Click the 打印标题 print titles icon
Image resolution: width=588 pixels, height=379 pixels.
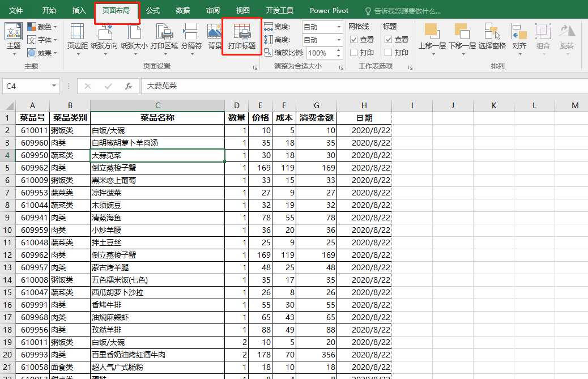[x=242, y=32]
